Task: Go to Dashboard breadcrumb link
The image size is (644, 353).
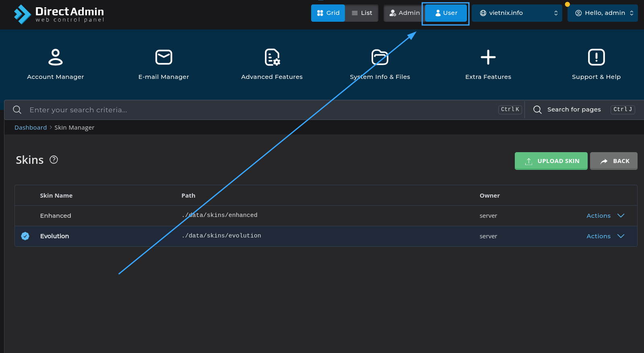Action: point(31,128)
